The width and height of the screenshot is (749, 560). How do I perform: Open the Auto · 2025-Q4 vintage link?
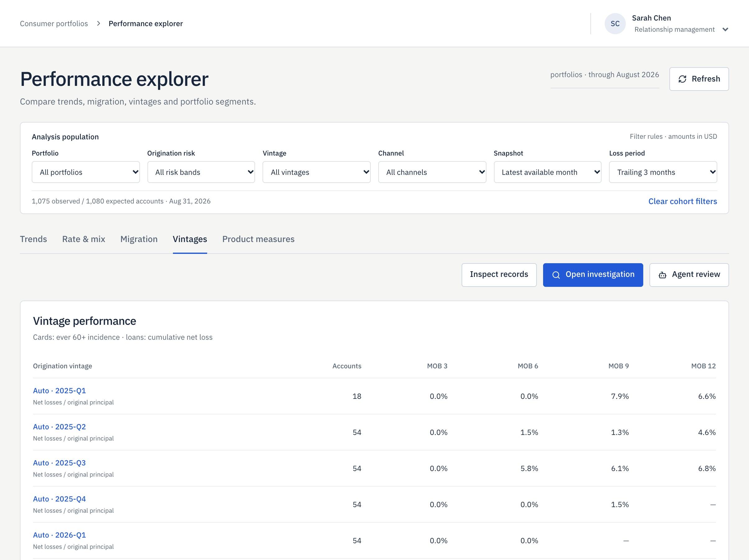click(60, 499)
